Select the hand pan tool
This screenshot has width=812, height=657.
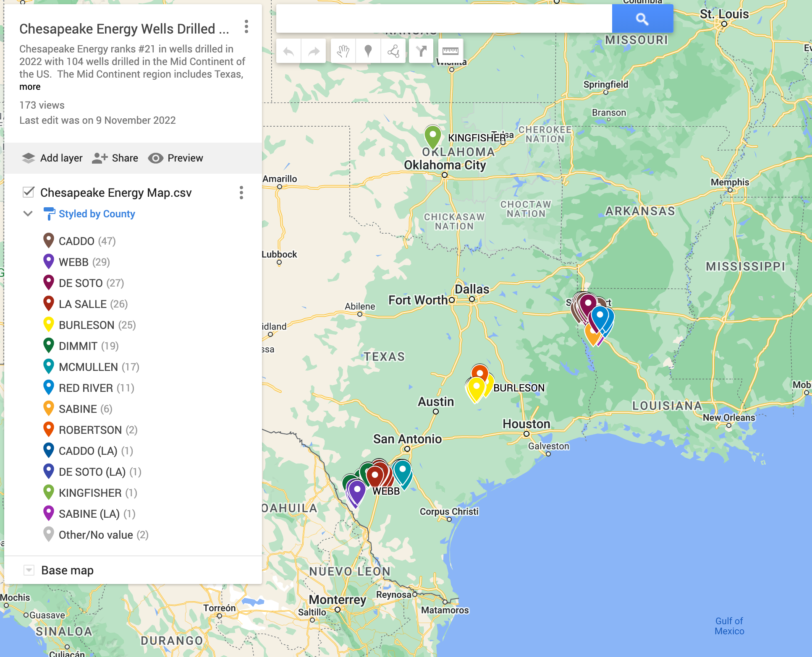pyautogui.click(x=343, y=50)
